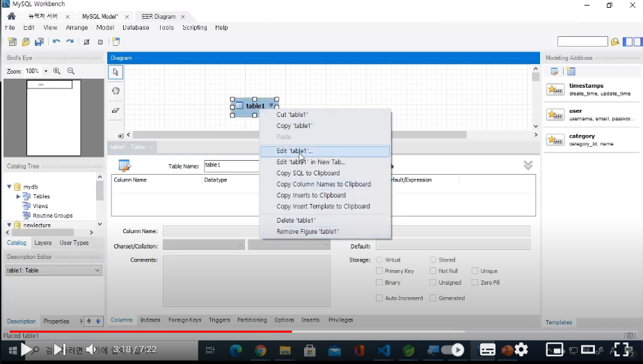Open the User Types tab
Image resolution: width=643 pixels, height=364 pixels.
click(74, 243)
